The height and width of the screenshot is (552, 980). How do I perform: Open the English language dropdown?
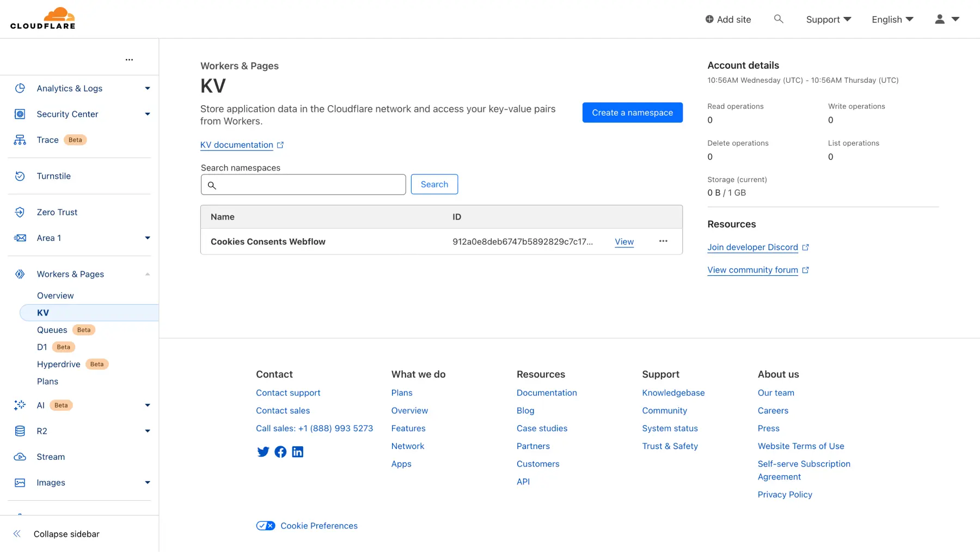pos(893,20)
